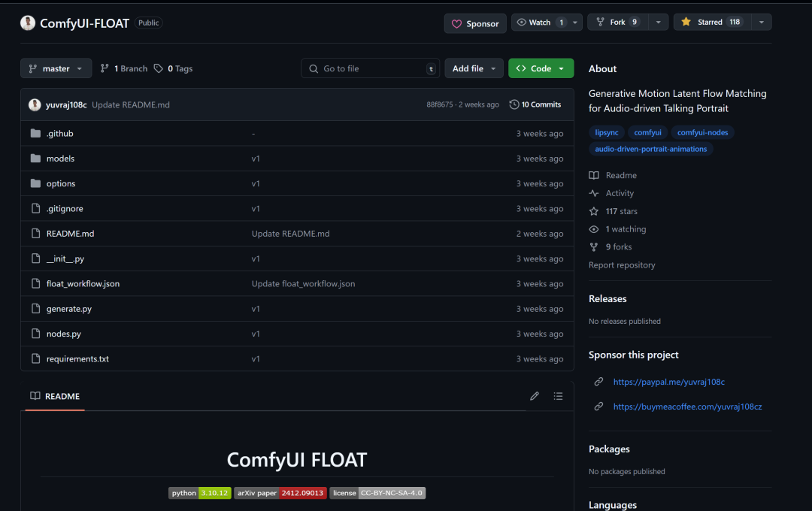Open the buymeacoffee.com/yuvraj108cz sponsor link
Screen dimensions: 812x511
[x=687, y=407]
